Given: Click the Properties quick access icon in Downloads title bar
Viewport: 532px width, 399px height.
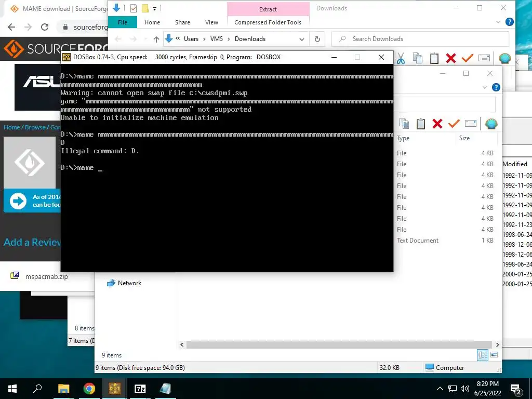Looking at the screenshot, I should (134, 8).
